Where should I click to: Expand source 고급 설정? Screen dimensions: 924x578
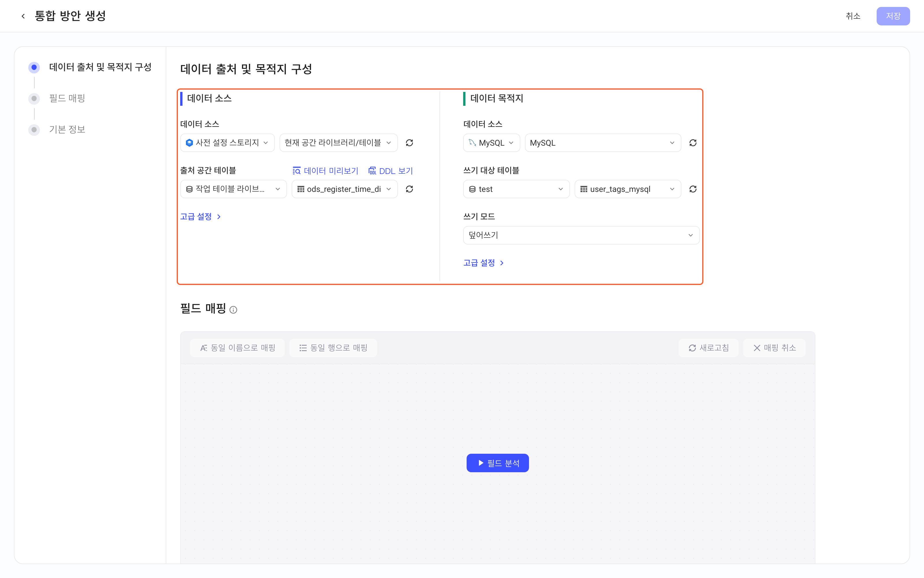(x=200, y=217)
